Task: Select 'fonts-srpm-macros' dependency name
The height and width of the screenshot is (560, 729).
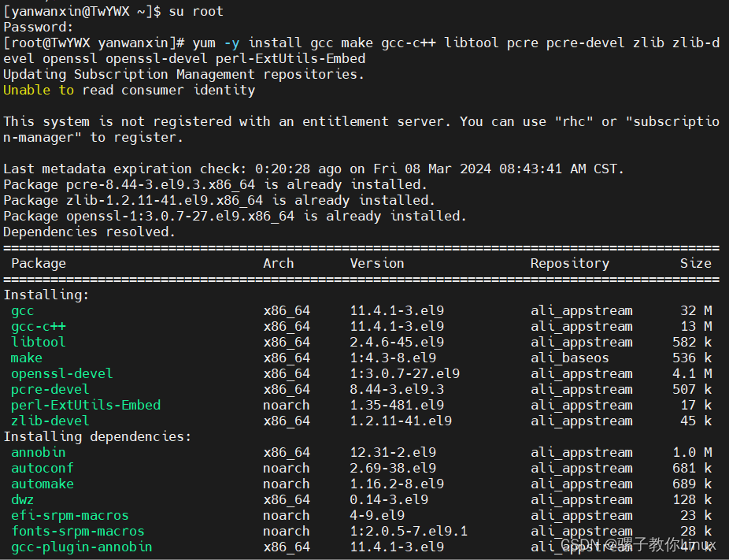Action: point(78,531)
